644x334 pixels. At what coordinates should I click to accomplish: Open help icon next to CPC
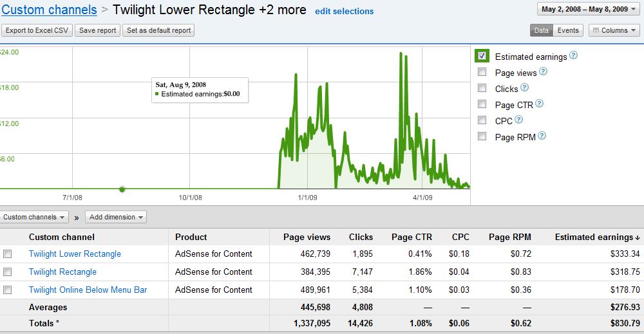(518, 120)
